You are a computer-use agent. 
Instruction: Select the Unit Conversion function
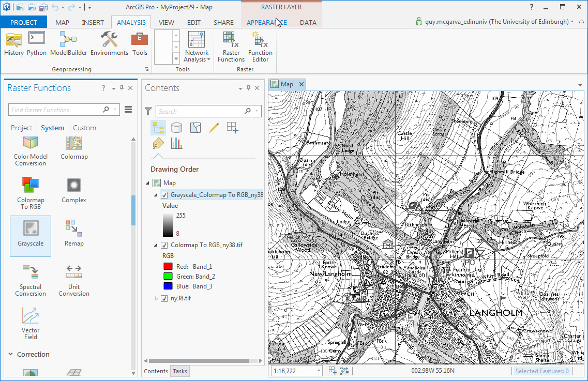74,280
